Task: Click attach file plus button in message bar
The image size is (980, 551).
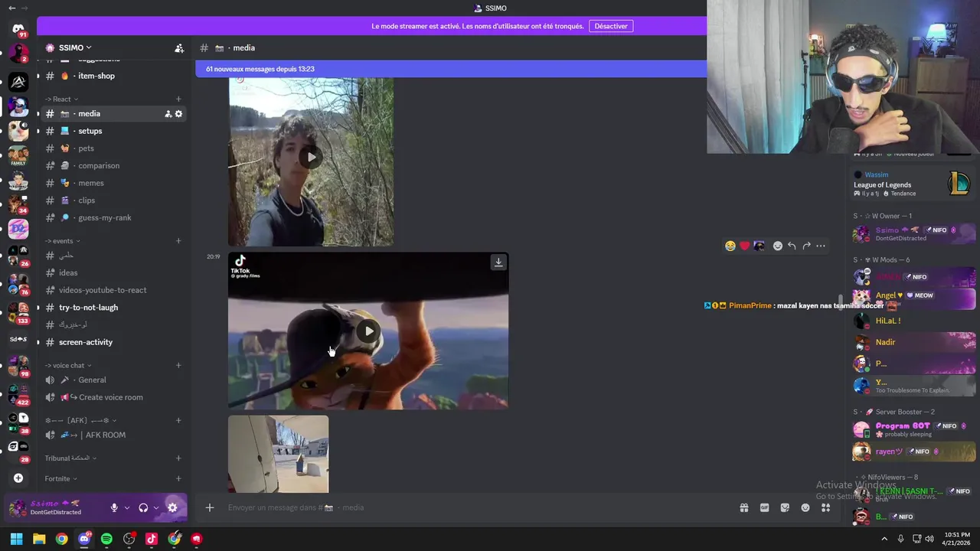Action: coord(210,507)
